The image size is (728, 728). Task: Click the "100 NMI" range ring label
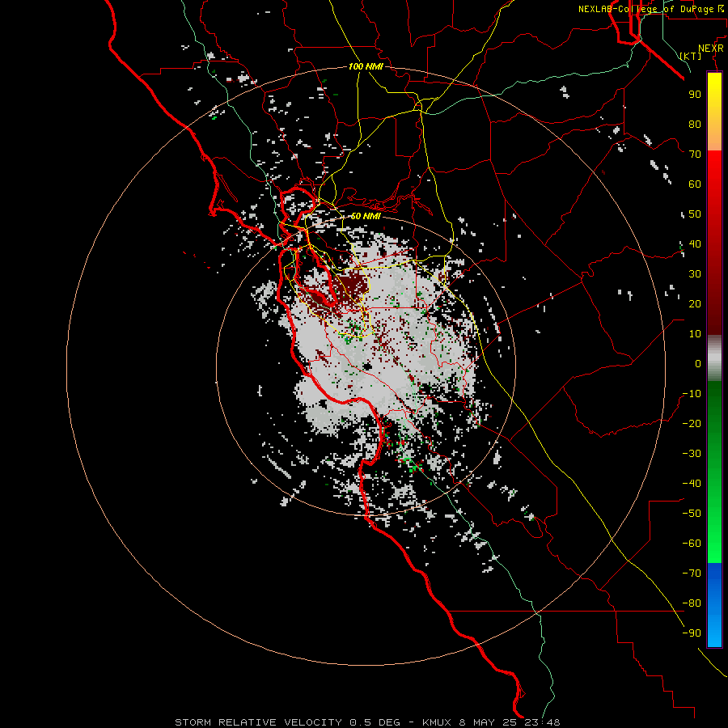pyautogui.click(x=366, y=66)
